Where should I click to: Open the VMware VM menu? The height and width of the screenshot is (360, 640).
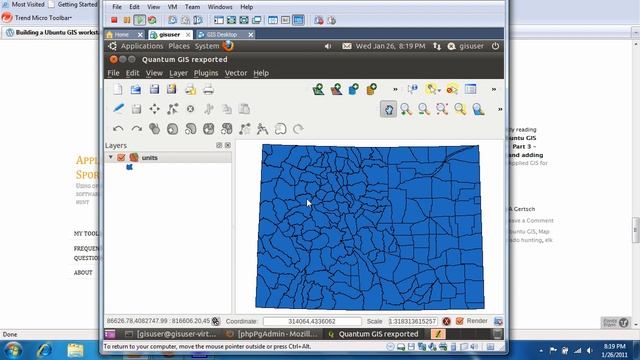[172, 7]
